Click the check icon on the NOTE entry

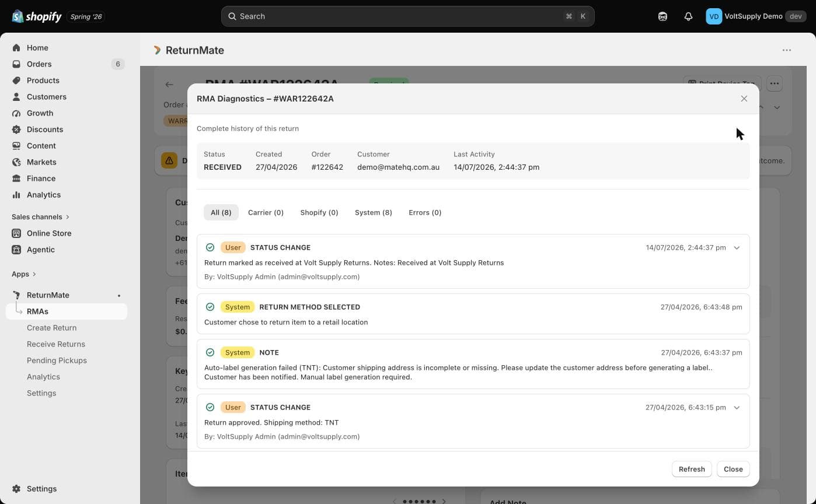(x=210, y=352)
